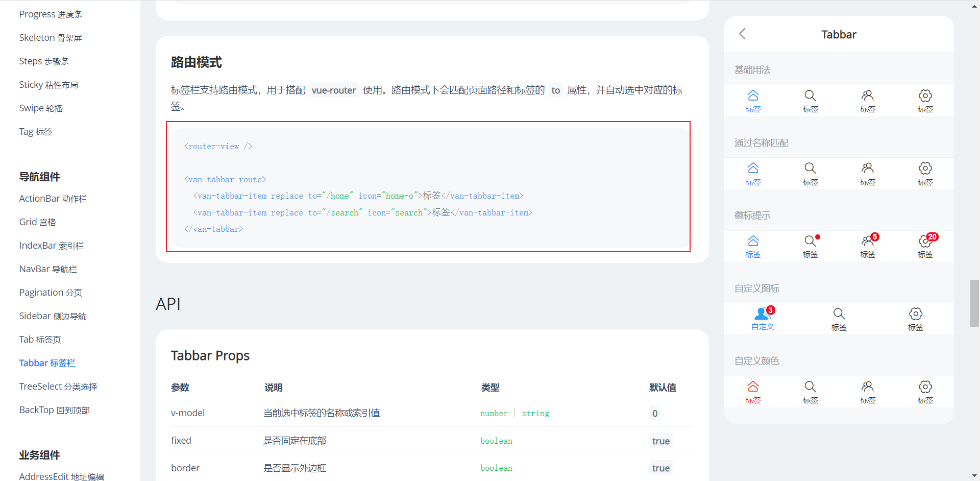Click the inline 'to' code tag
Viewport: 980px width, 481px height.
(x=556, y=90)
